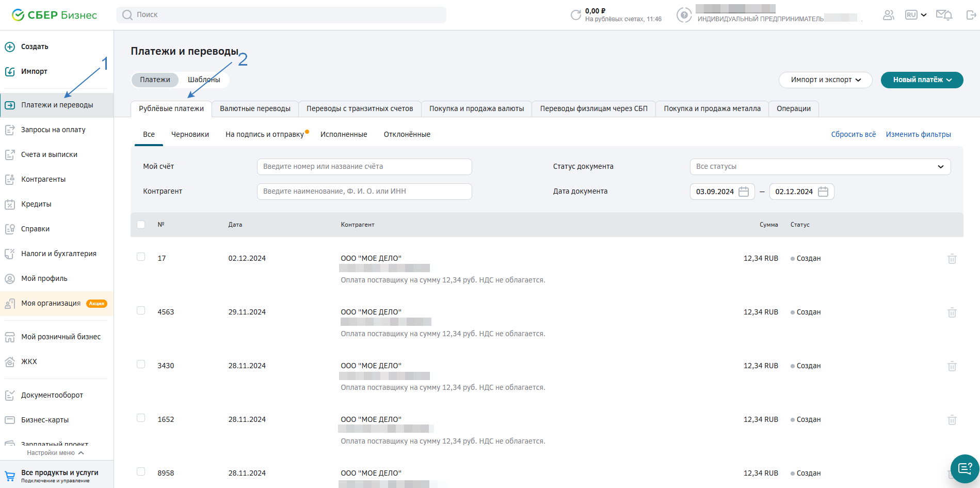Click the Контрагенты sidebar icon

tap(10, 180)
